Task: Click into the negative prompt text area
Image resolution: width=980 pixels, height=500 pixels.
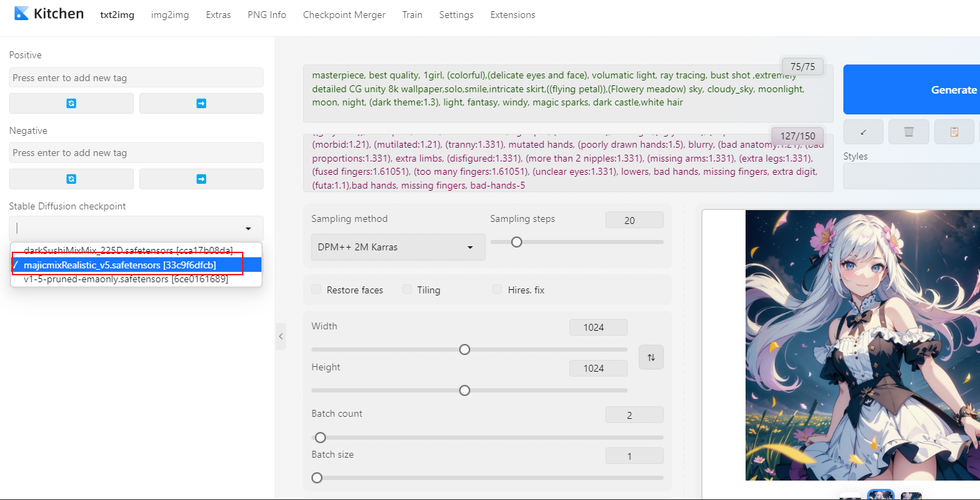Action: click(x=568, y=163)
